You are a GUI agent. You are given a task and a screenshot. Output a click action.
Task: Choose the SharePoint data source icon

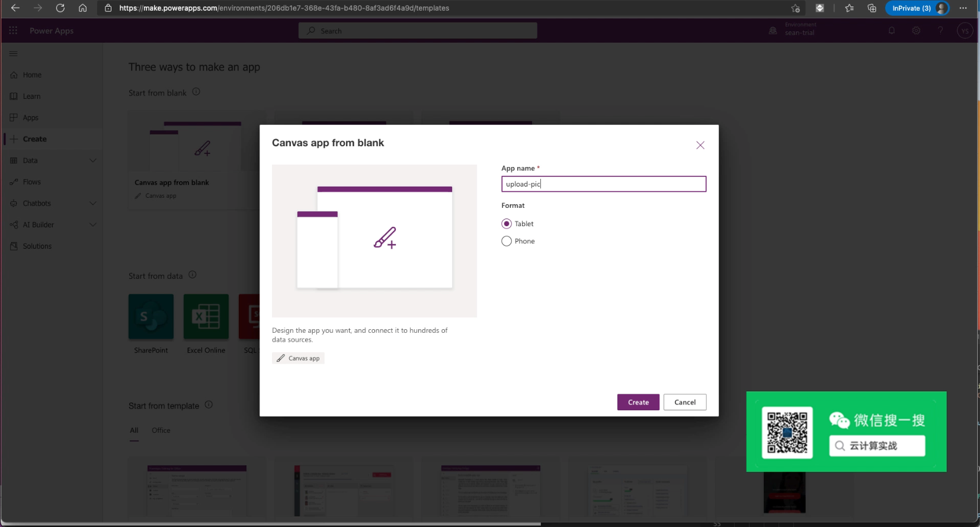coord(151,317)
